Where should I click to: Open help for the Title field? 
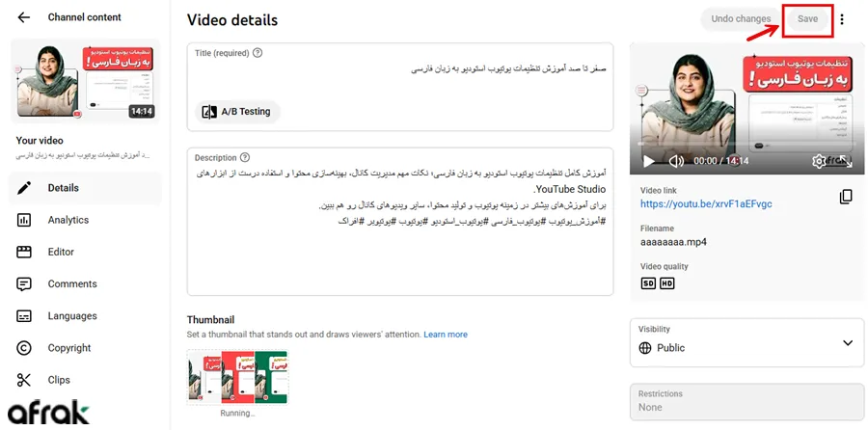click(x=258, y=53)
